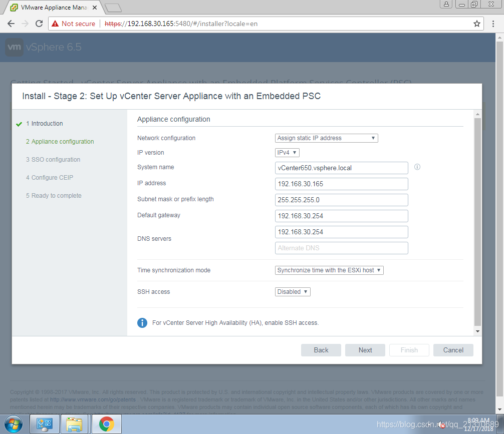Click the dialog scrollbar down arrow

click(x=477, y=331)
